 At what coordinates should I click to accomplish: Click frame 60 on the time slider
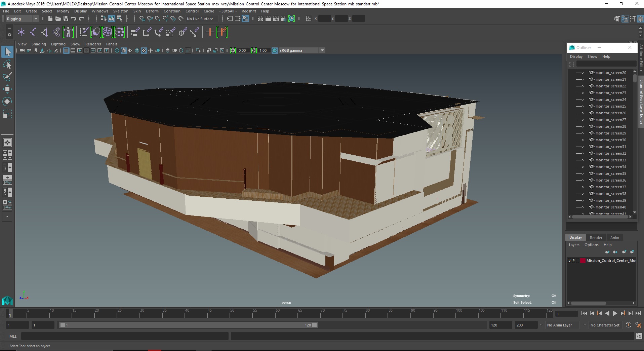pyautogui.click(x=277, y=313)
